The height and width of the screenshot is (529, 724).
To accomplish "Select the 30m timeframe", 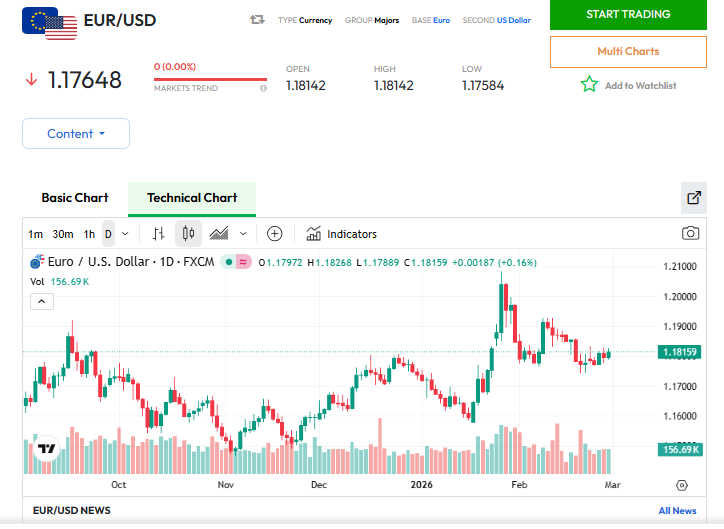I will click(x=63, y=234).
